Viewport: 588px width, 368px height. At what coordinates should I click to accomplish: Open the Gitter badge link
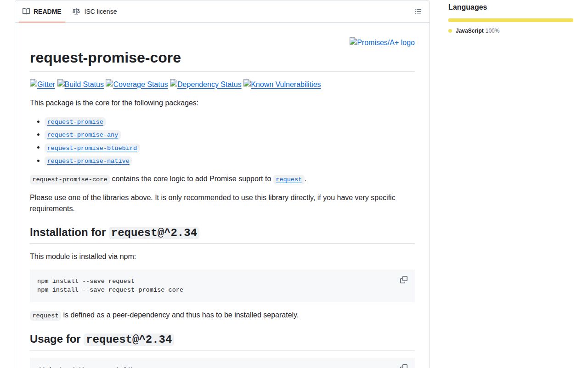tap(43, 84)
